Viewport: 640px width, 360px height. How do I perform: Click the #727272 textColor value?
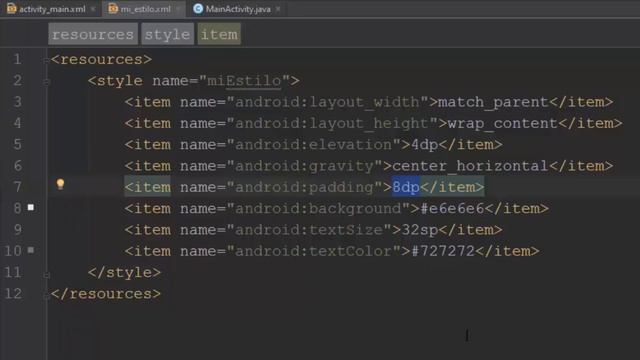point(443,251)
